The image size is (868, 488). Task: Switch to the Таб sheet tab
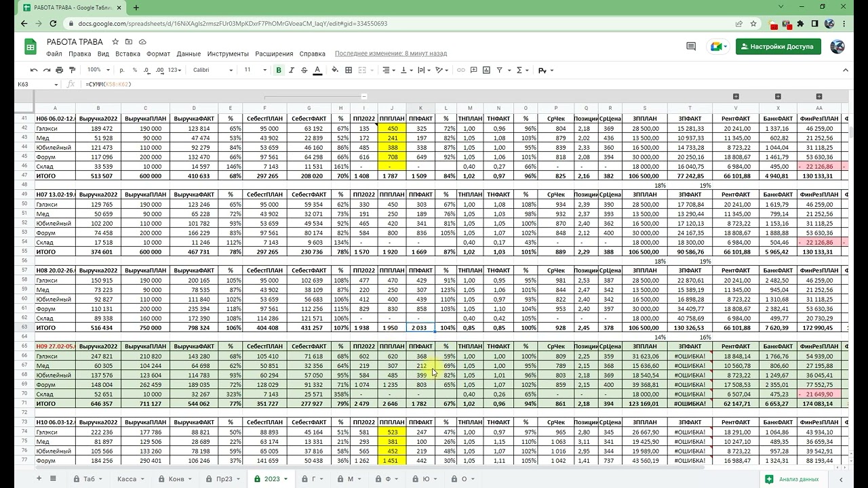tap(89, 479)
